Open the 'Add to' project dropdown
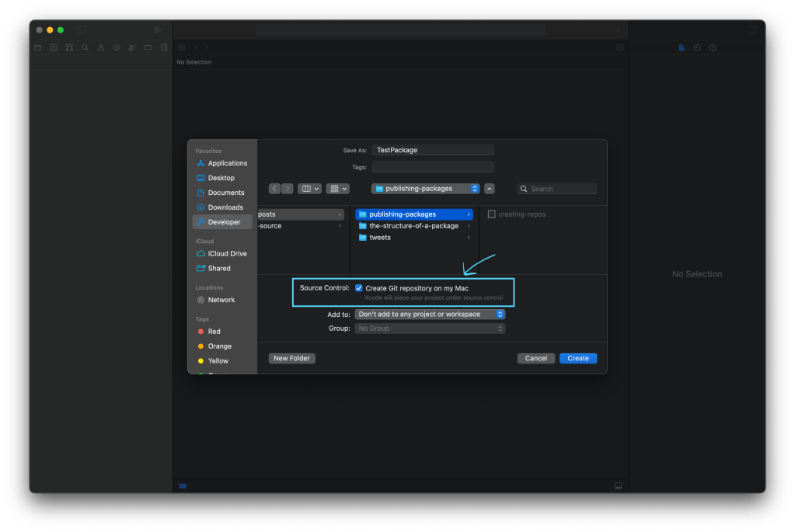 430,315
